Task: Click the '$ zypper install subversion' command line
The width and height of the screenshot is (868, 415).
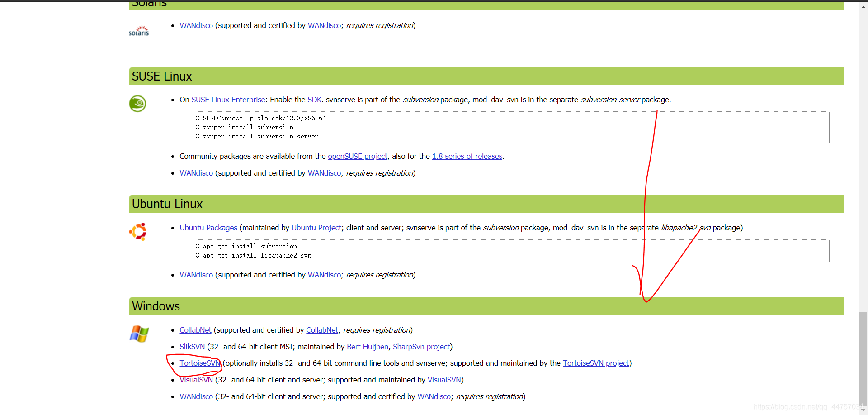Action: click(245, 127)
